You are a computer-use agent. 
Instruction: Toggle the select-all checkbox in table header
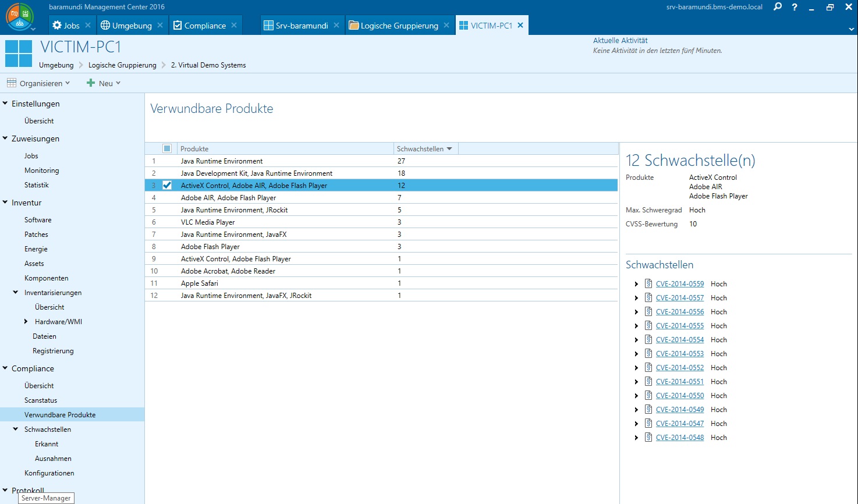click(x=167, y=148)
